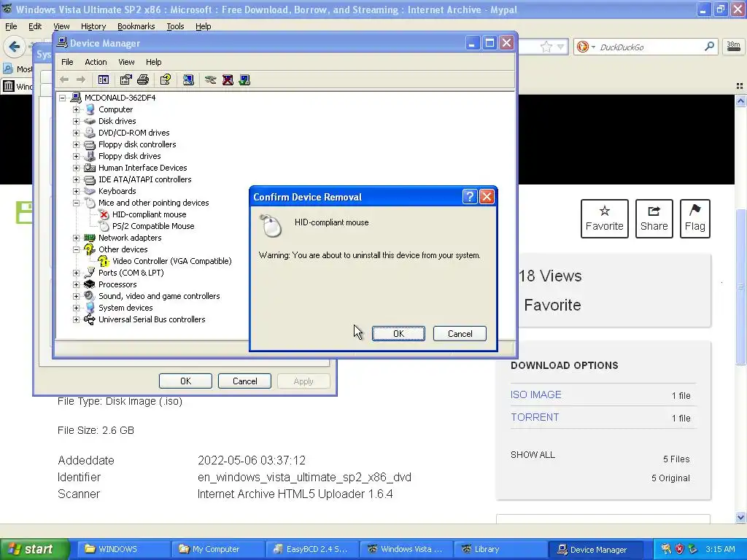
Task: Click the search magnifier in DuckDuckGo box
Action: coord(709,47)
